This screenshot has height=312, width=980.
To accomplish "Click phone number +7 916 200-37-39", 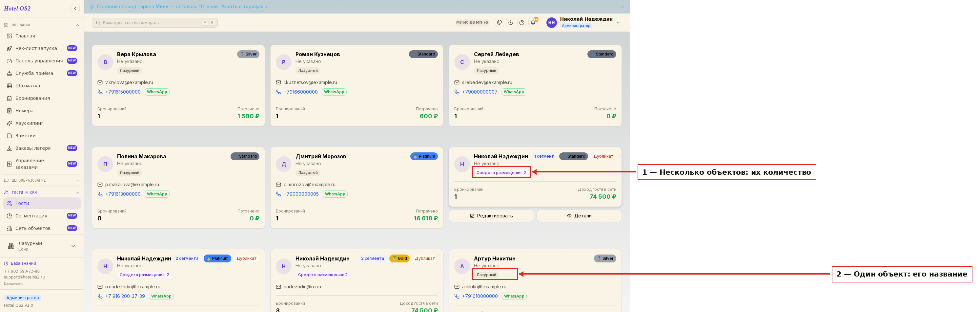I will point(125,296).
